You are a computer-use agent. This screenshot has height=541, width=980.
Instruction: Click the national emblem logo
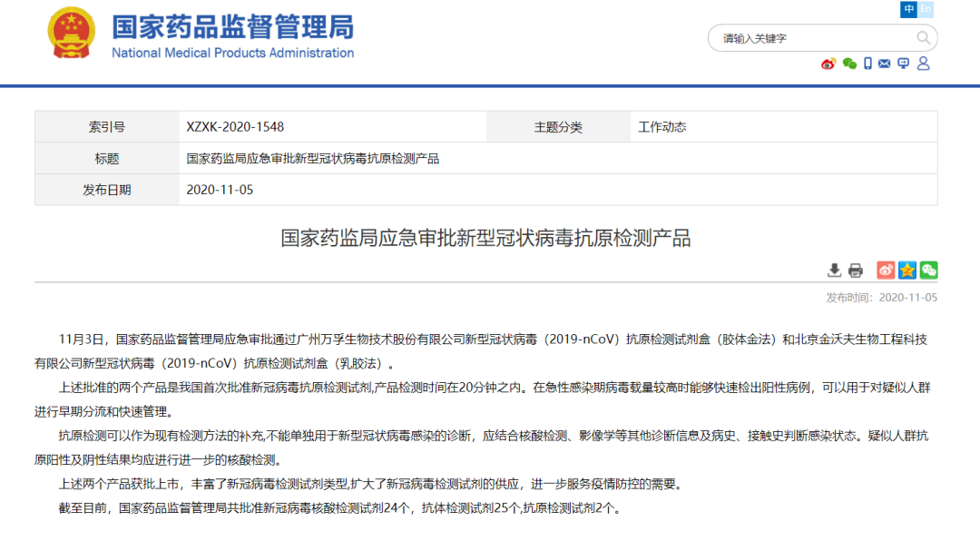[72, 33]
